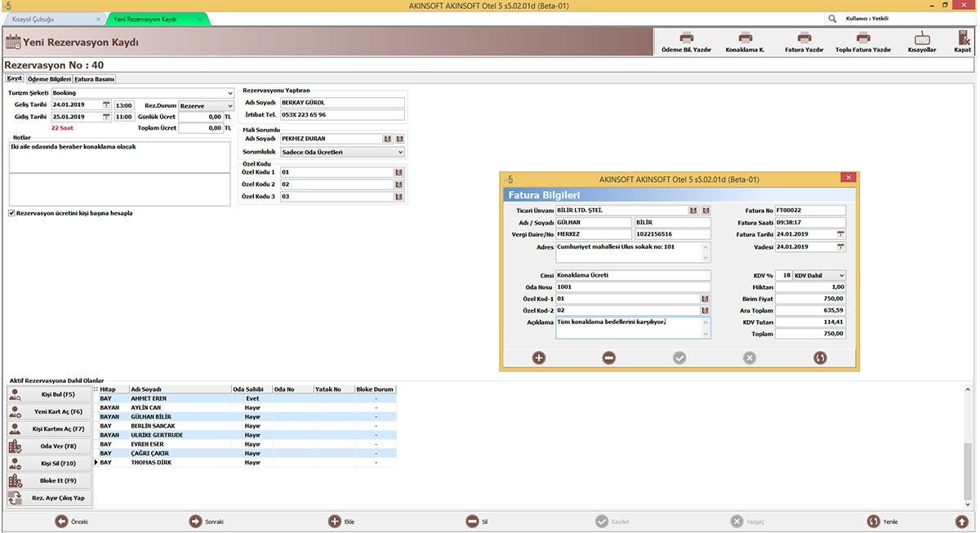
Task: Switch to the Fatura Basımı tab
Action: click(95, 79)
